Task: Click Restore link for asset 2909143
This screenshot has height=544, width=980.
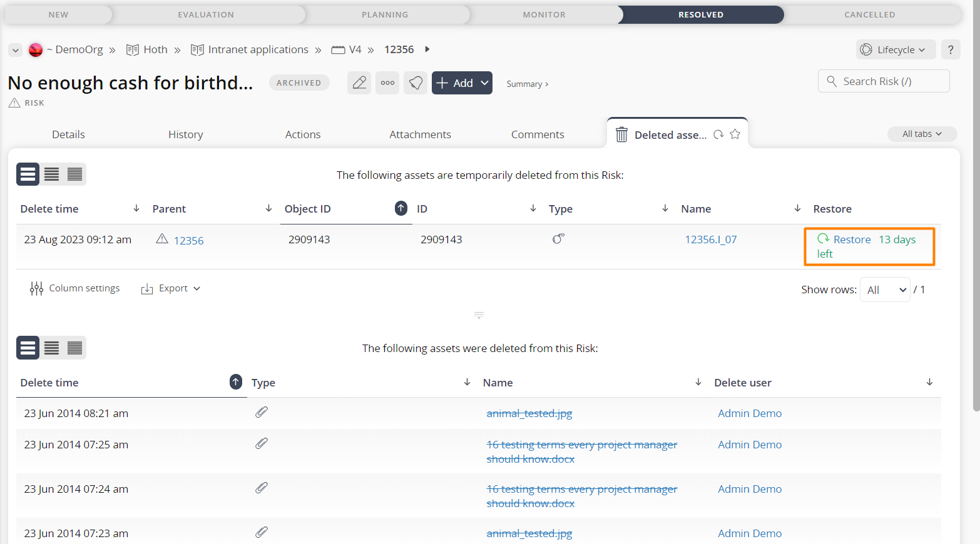Action: pos(852,239)
